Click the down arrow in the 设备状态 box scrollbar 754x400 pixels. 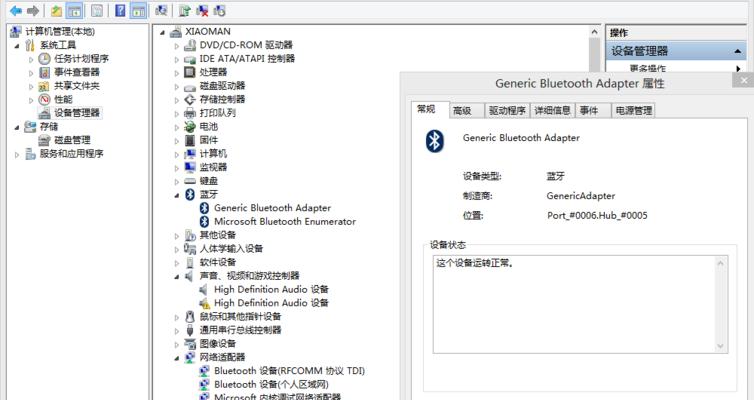(720, 346)
